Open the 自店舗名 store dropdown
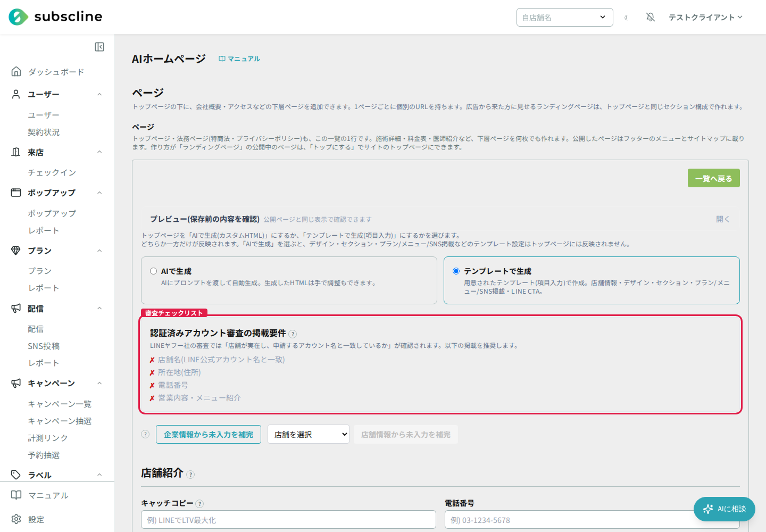This screenshot has width=766, height=532. click(x=564, y=17)
